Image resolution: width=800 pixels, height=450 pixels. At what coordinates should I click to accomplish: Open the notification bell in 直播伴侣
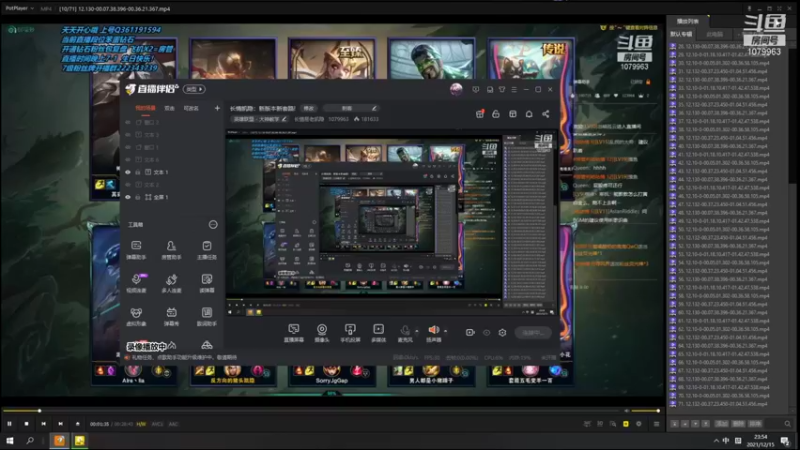529,114
